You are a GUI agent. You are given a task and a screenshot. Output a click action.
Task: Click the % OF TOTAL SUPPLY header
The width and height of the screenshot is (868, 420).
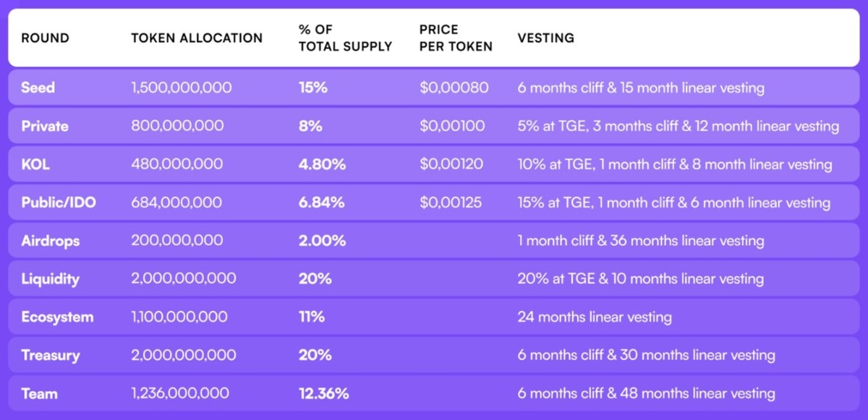tap(345, 38)
